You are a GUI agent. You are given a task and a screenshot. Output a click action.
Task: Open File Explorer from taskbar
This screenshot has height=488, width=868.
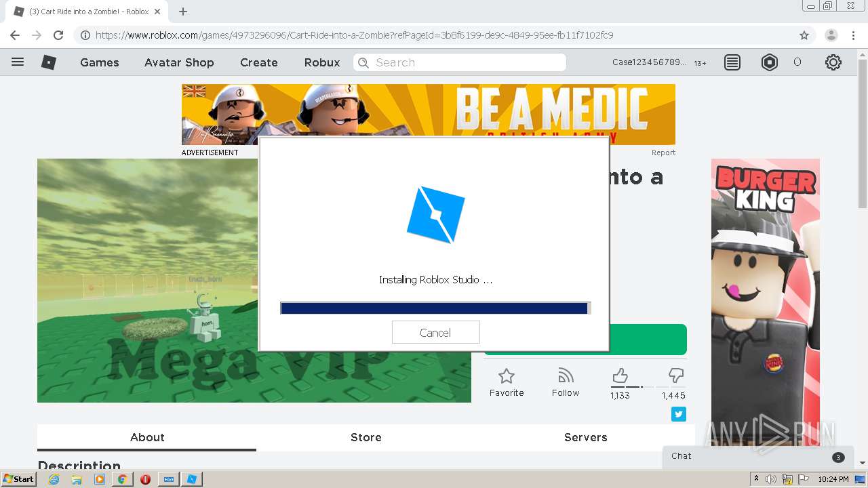pos(77,479)
